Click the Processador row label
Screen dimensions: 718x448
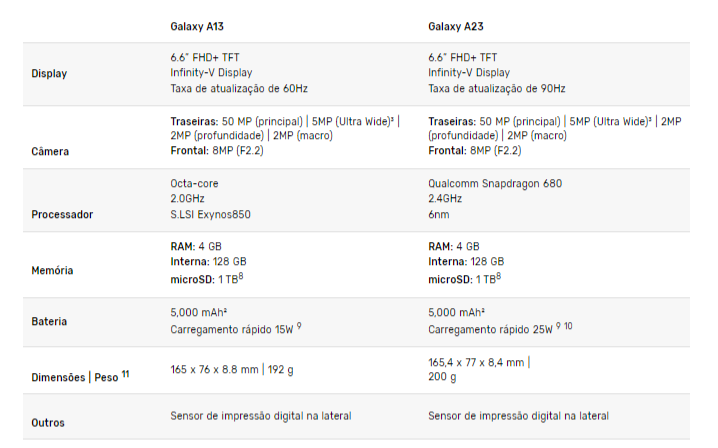[x=62, y=214]
